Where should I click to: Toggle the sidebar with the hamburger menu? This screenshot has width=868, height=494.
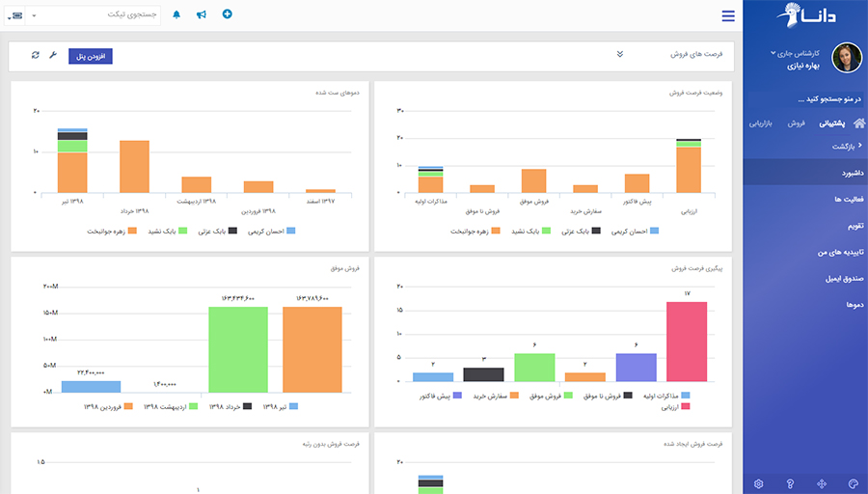(727, 15)
